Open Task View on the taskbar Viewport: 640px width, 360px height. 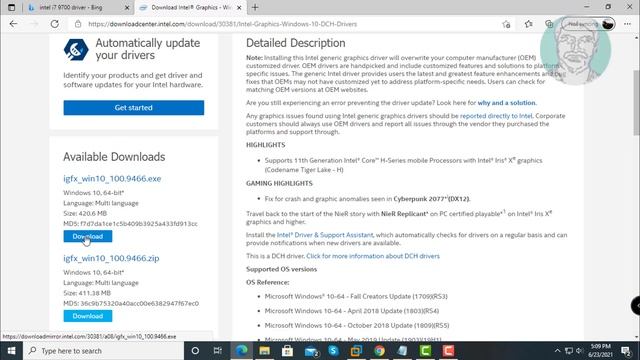[x=218, y=351]
